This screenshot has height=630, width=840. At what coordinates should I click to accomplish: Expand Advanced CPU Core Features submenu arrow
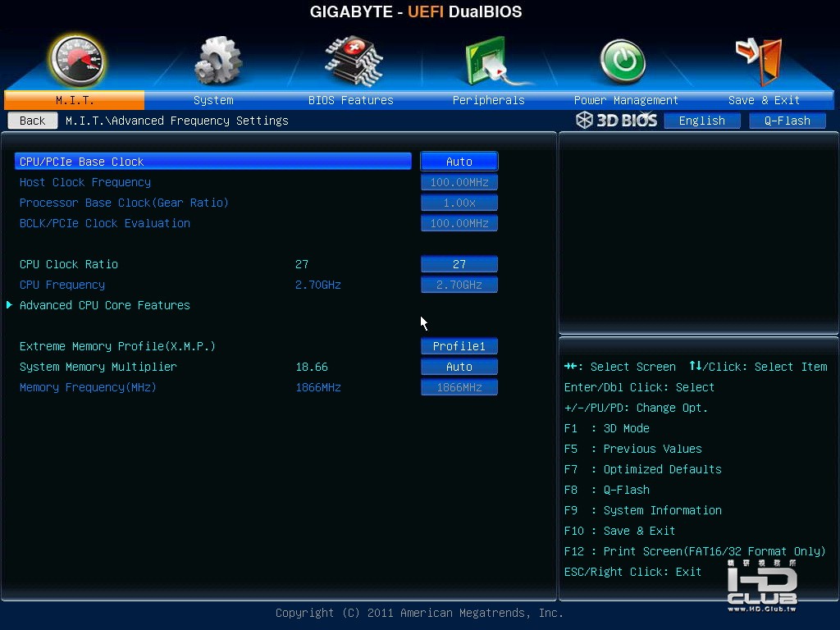(x=9, y=305)
